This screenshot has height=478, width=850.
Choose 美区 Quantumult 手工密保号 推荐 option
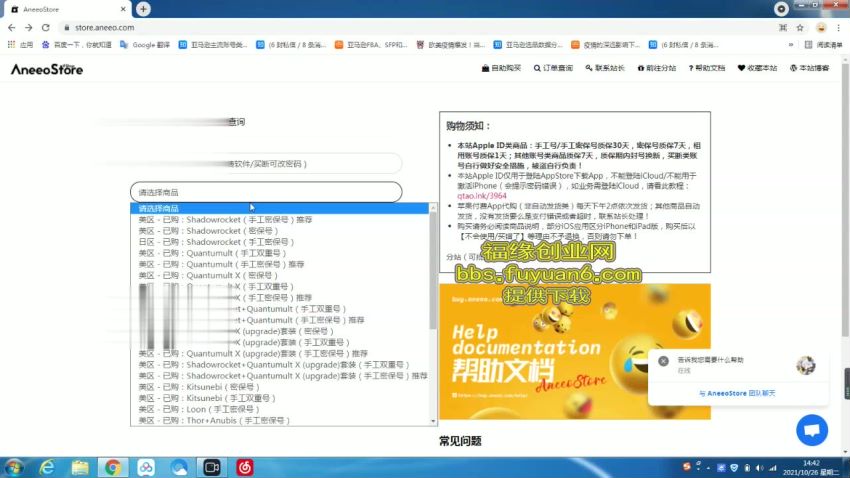(280, 264)
